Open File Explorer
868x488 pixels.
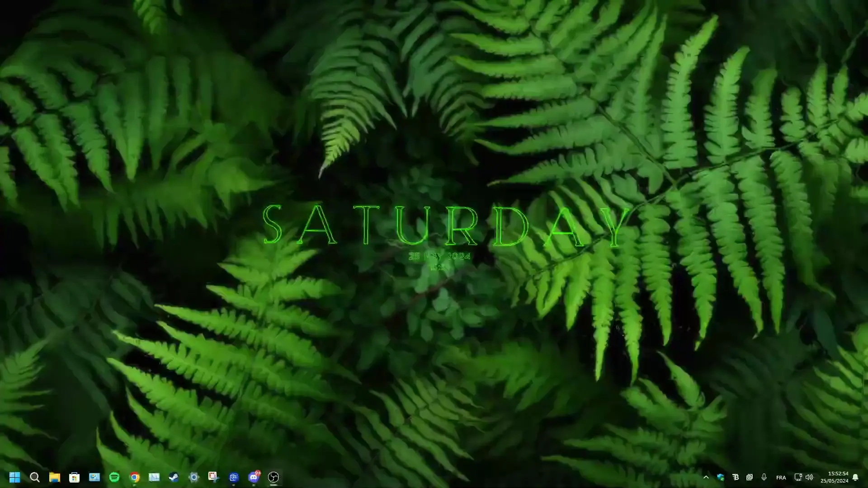54,477
